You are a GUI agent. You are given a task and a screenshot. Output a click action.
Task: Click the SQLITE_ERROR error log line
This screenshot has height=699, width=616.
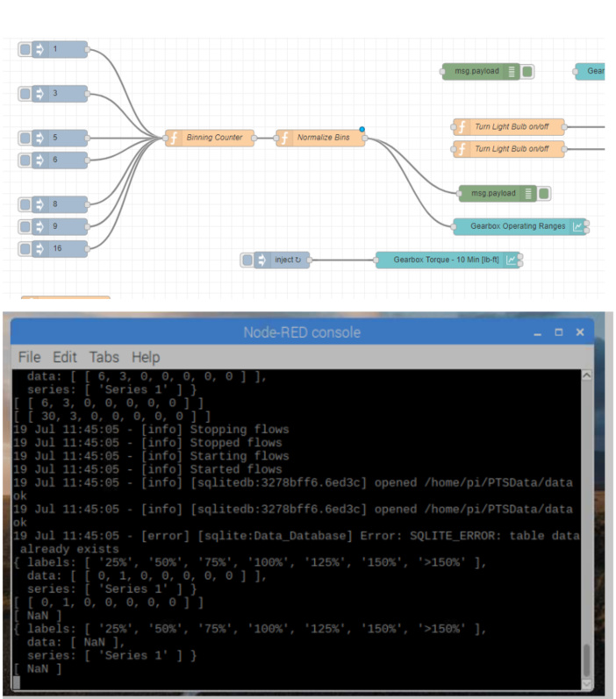[x=297, y=536]
